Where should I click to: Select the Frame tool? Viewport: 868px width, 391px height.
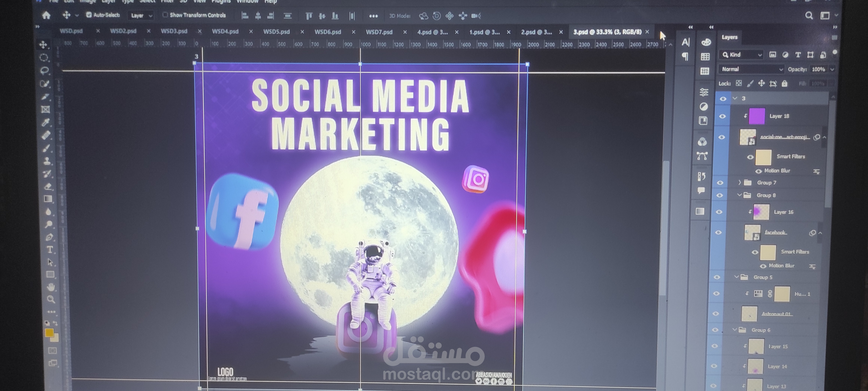coord(45,109)
